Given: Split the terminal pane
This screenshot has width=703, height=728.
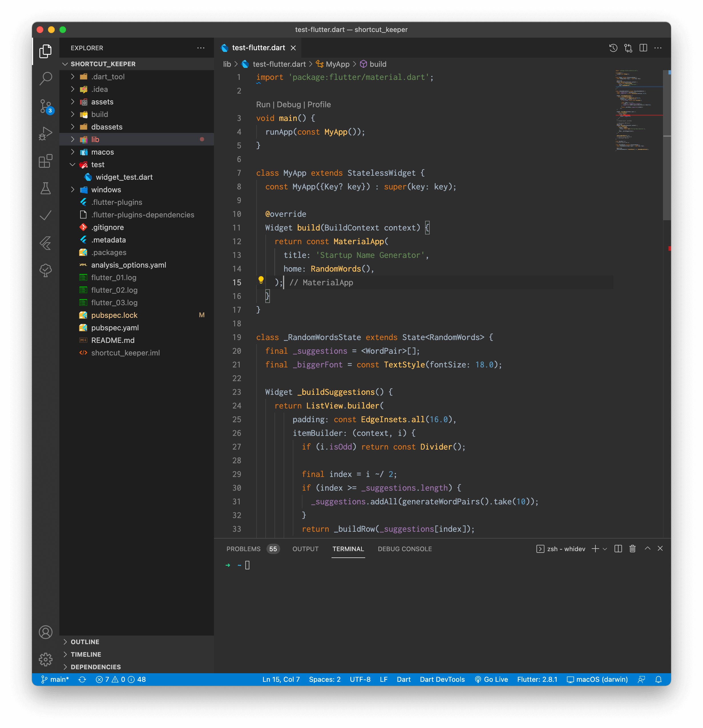Looking at the screenshot, I should coord(618,549).
